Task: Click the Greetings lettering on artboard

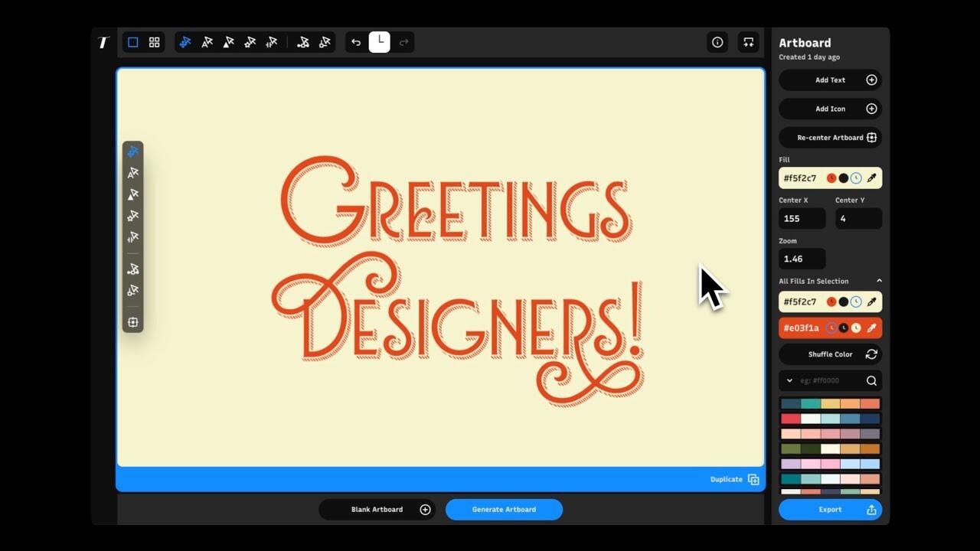Action: [456, 201]
